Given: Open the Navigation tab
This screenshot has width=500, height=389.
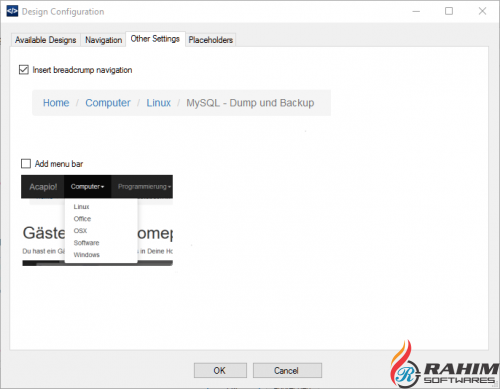Looking at the screenshot, I should 103,40.
